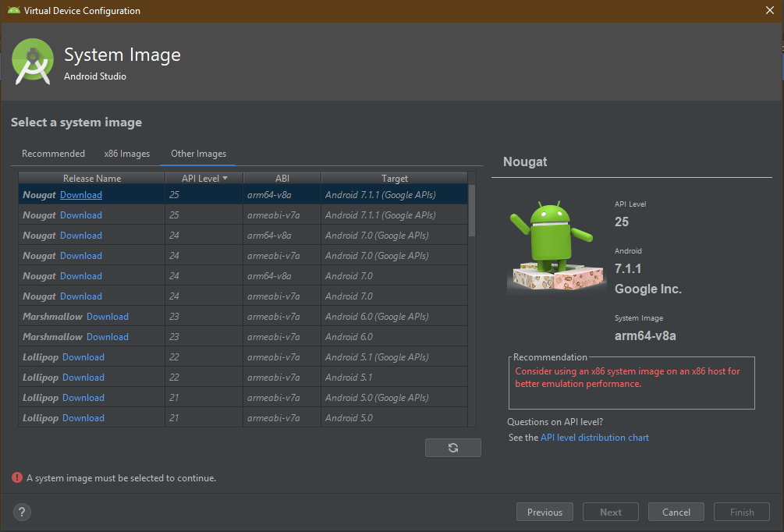Download Nougat API 25 arm64-v8a image
Image resolution: width=784 pixels, height=532 pixels.
(81, 195)
